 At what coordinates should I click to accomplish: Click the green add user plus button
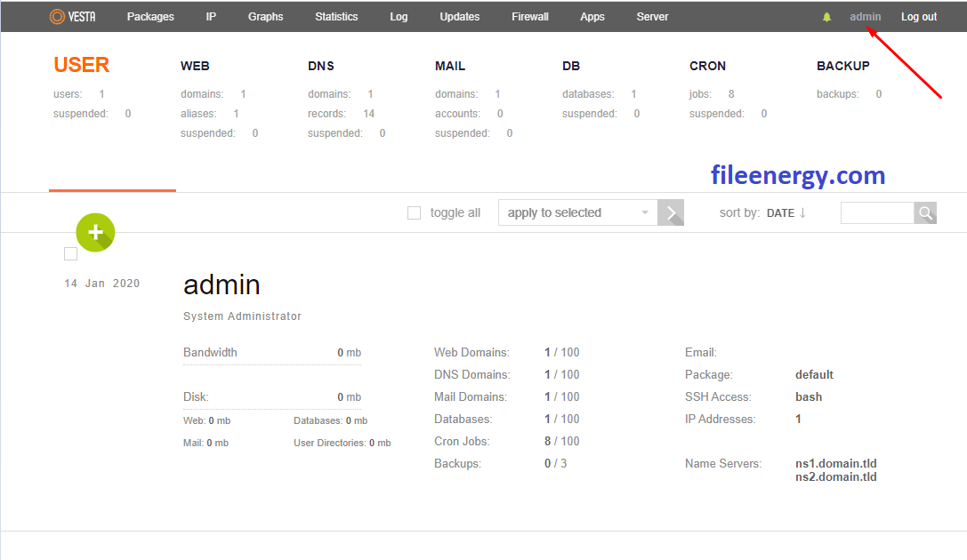[x=95, y=232]
